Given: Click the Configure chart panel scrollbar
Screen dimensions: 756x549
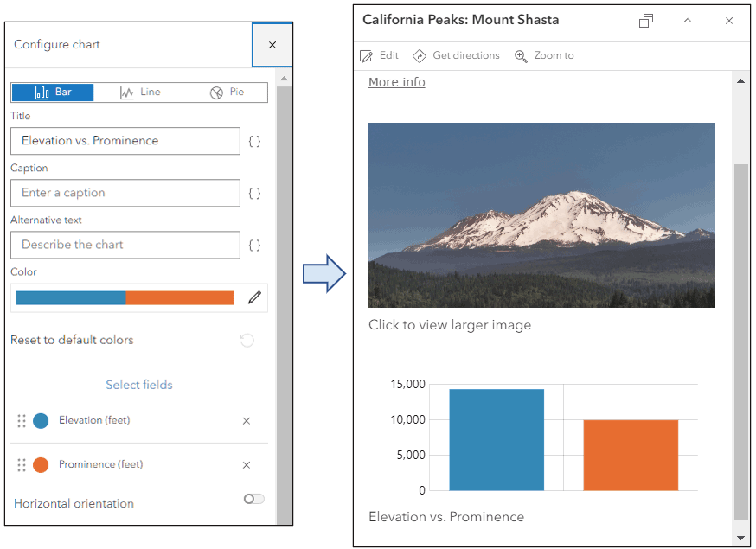Looking at the screenshot, I should [x=284, y=305].
